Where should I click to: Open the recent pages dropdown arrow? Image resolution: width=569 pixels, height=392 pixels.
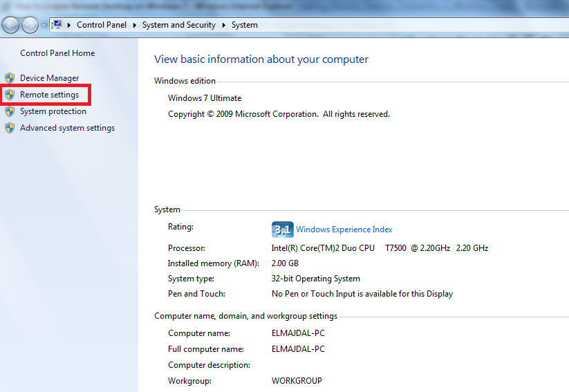click(x=44, y=26)
